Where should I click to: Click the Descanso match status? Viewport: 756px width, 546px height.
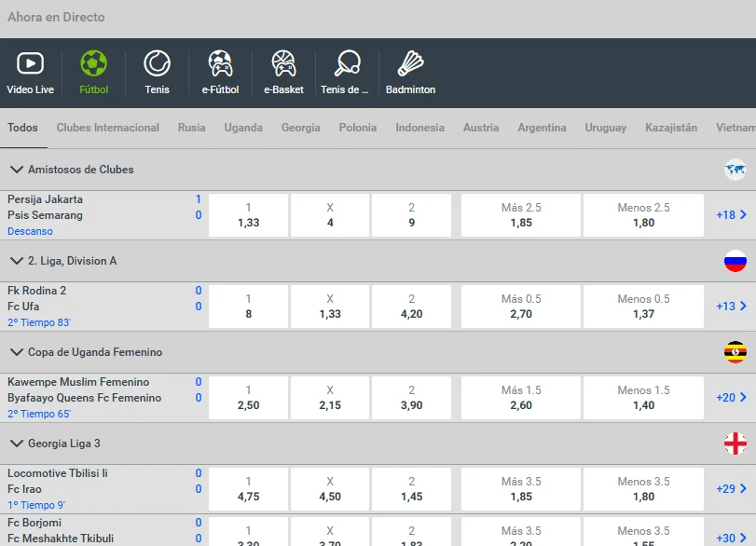click(x=30, y=231)
